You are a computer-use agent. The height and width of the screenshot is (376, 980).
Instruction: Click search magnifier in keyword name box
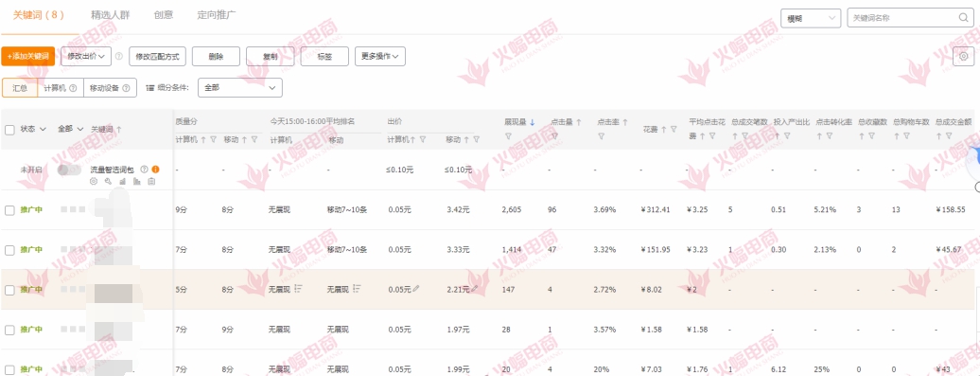[963, 18]
